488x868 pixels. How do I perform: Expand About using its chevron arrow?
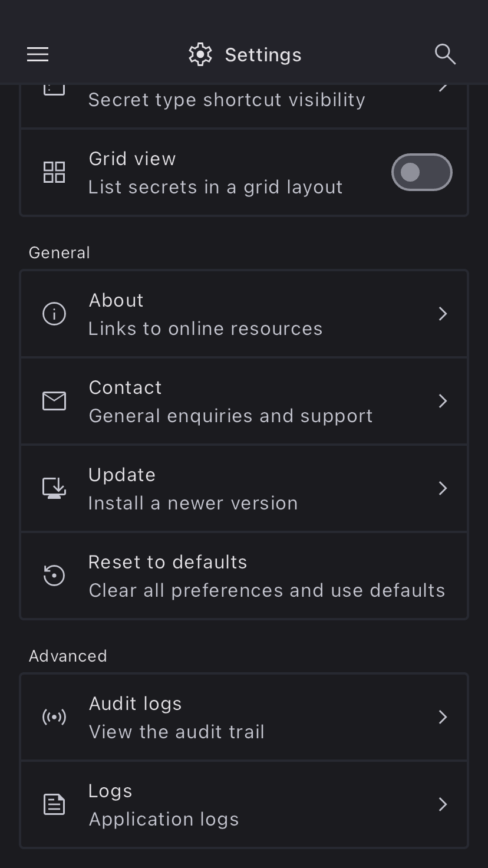coord(443,314)
